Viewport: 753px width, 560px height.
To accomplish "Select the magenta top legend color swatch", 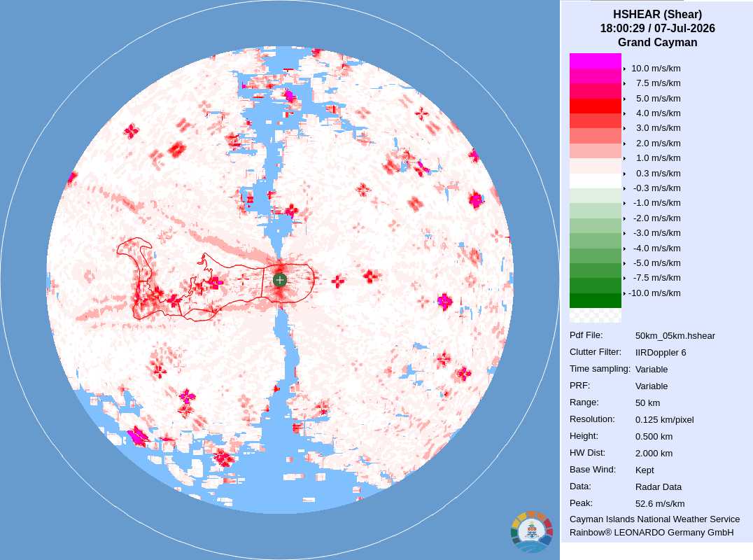I will [x=596, y=61].
